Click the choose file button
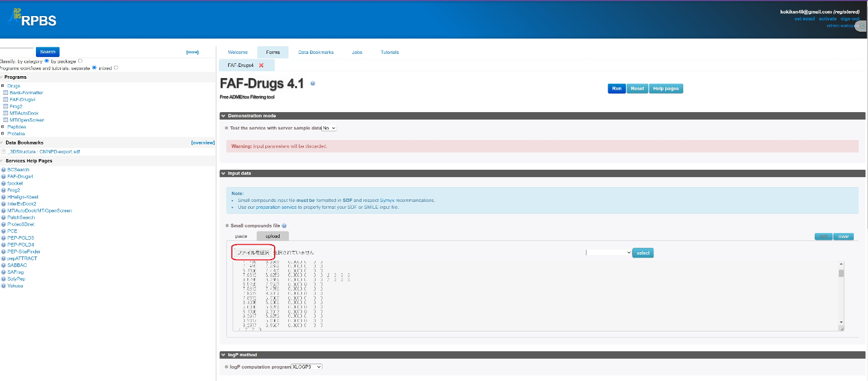Viewport: 868px width, 381px height. tap(253, 253)
